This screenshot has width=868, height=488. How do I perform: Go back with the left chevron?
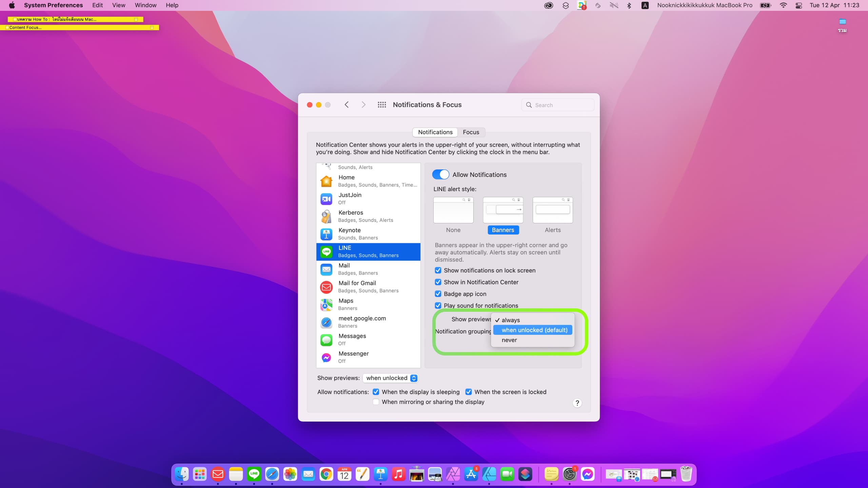[x=347, y=105]
